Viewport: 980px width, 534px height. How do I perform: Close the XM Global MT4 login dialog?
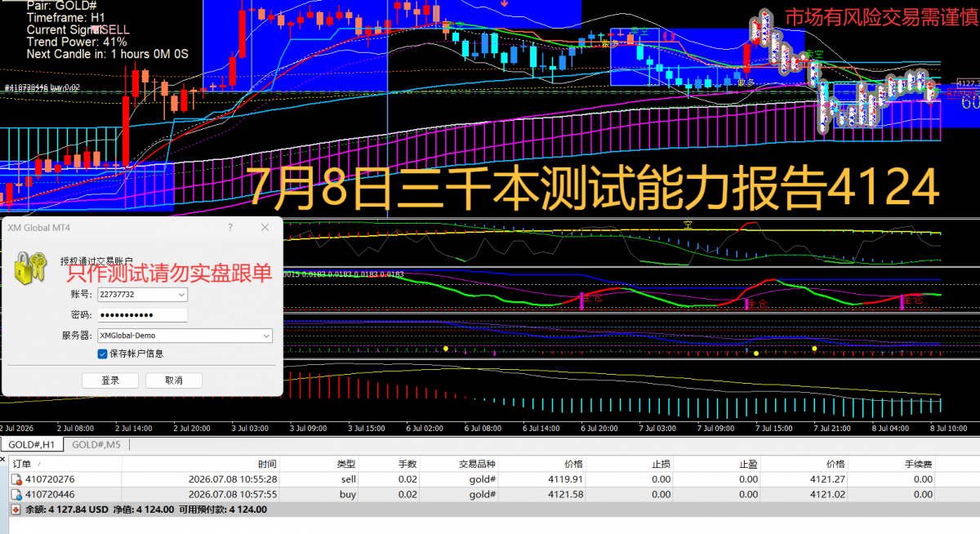(x=264, y=228)
